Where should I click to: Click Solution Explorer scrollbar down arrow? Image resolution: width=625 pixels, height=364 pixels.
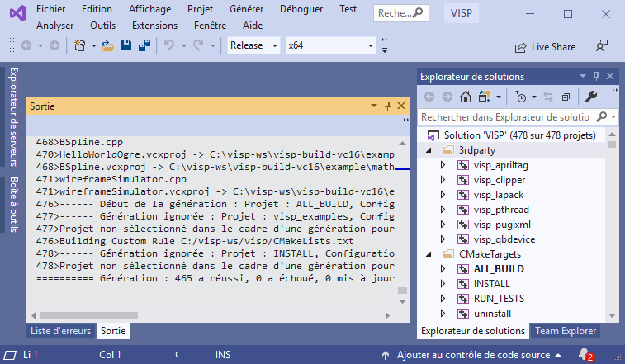tap(613, 316)
